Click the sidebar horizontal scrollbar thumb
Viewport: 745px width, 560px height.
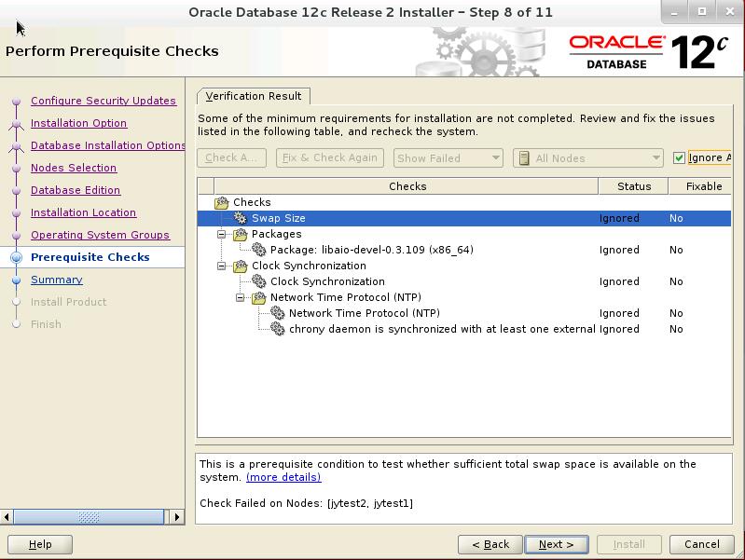click(x=89, y=517)
